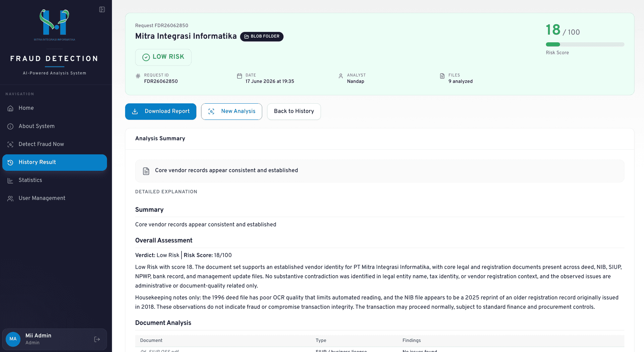Click the Document Analysis heading

point(163,323)
